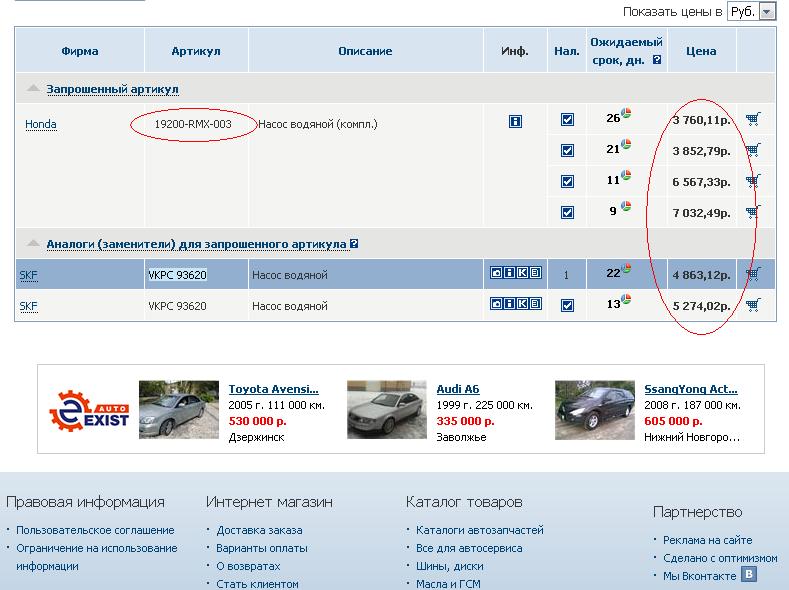Open help icon after Аналоги (заменители) heading

pos(354,243)
